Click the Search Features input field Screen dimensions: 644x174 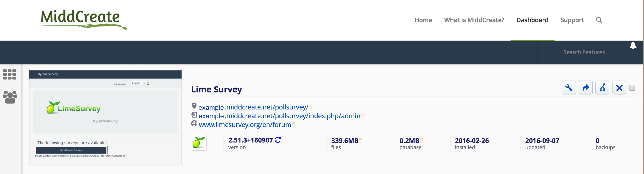click(584, 52)
